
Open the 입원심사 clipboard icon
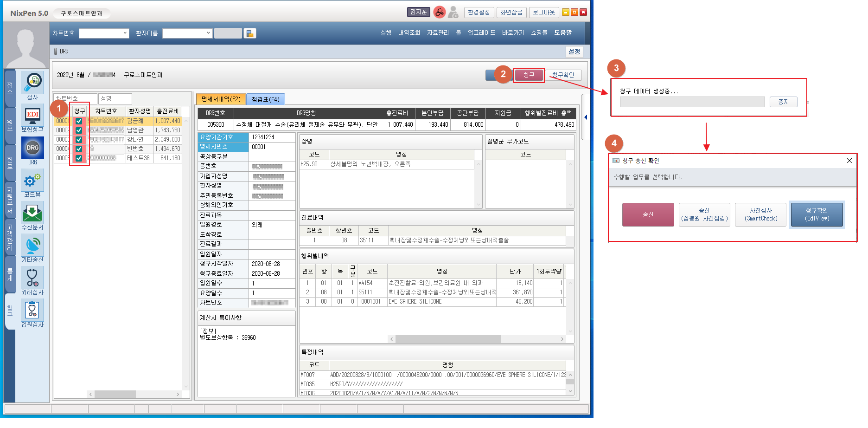(x=32, y=310)
